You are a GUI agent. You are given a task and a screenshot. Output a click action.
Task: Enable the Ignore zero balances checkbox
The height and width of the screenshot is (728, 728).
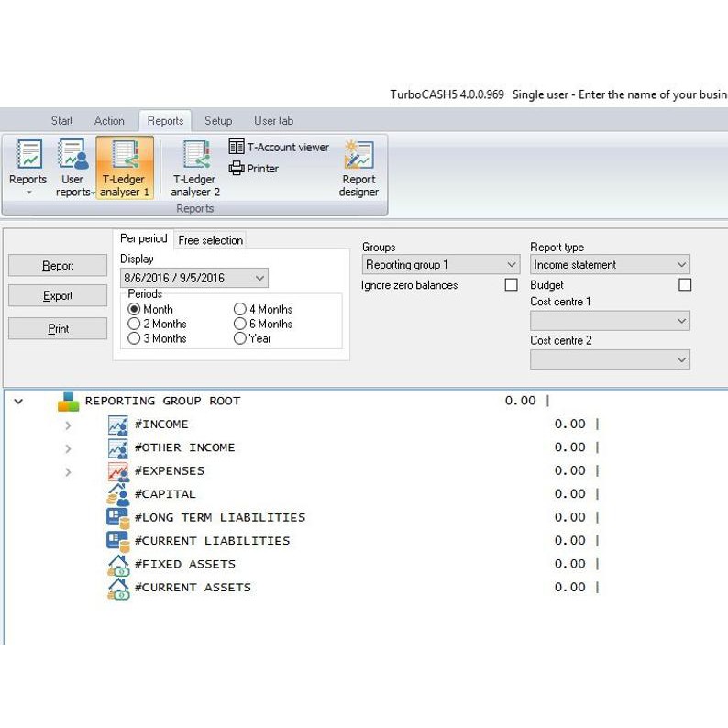pyautogui.click(x=512, y=285)
